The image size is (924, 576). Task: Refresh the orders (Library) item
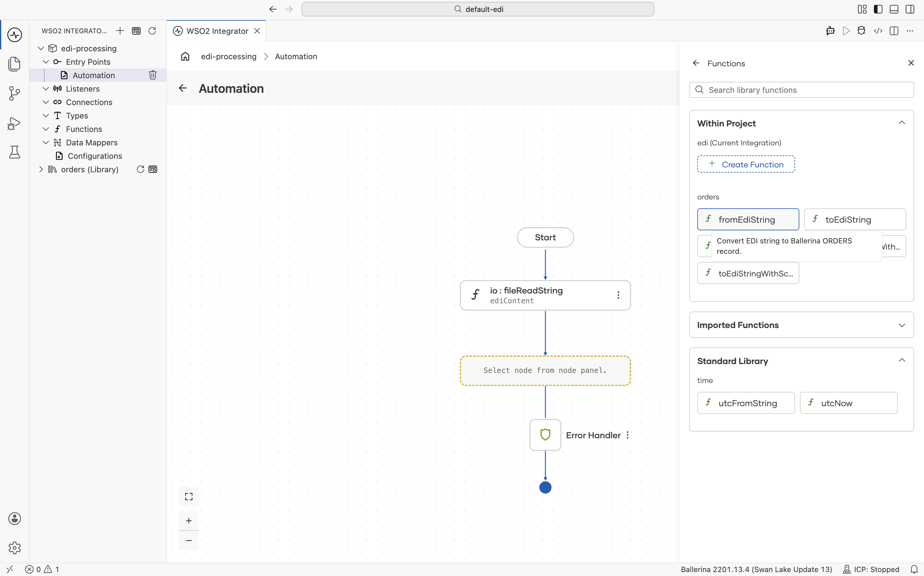(140, 169)
